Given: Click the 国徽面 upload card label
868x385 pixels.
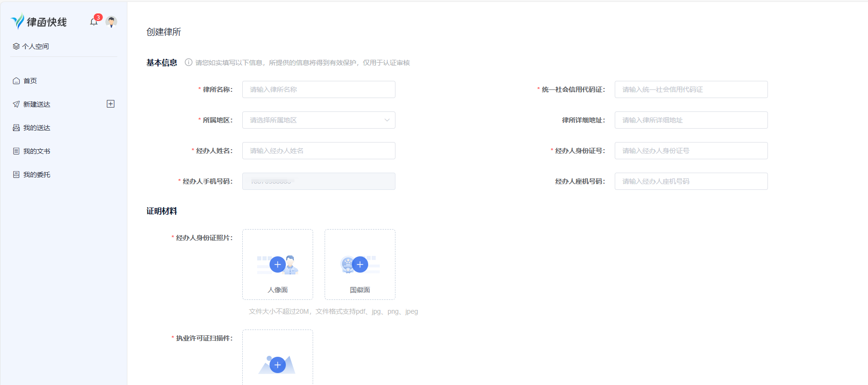Looking at the screenshot, I should point(360,290).
